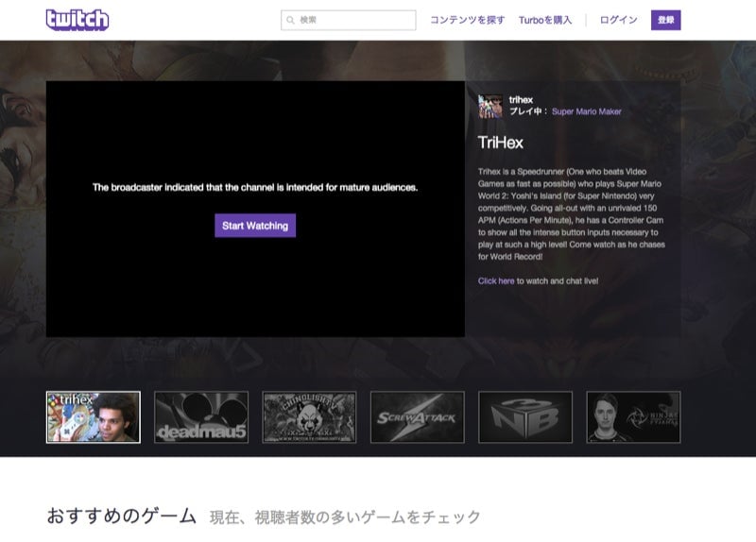The height and width of the screenshot is (542, 756).
Task: Open the trihex channel name link
Action: click(521, 99)
